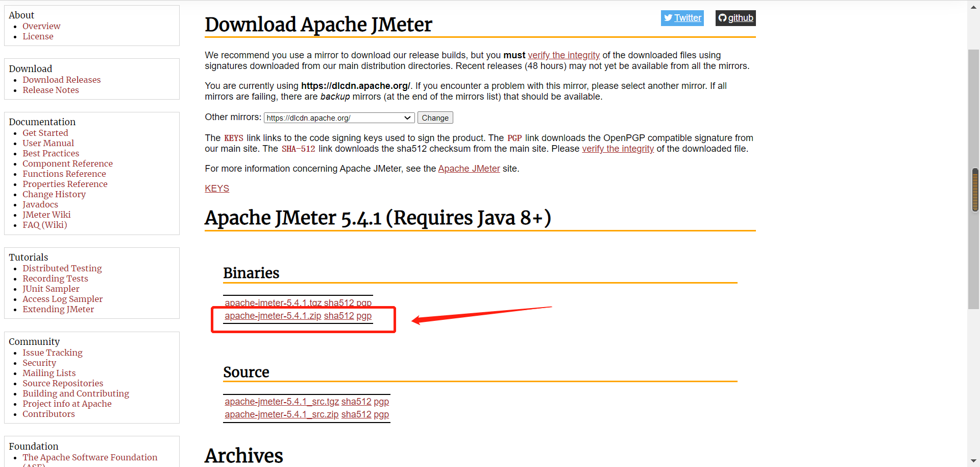The image size is (980, 467).
Task: Open Distributed Testing tutorial
Action: (x=62, y=268)
